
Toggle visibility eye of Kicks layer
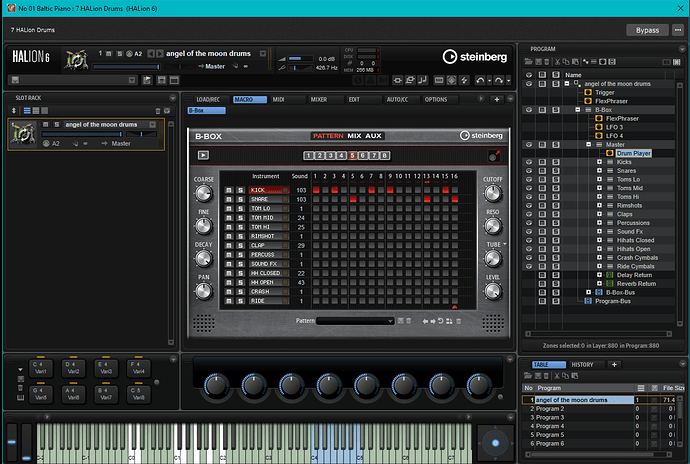click(529, 162)
